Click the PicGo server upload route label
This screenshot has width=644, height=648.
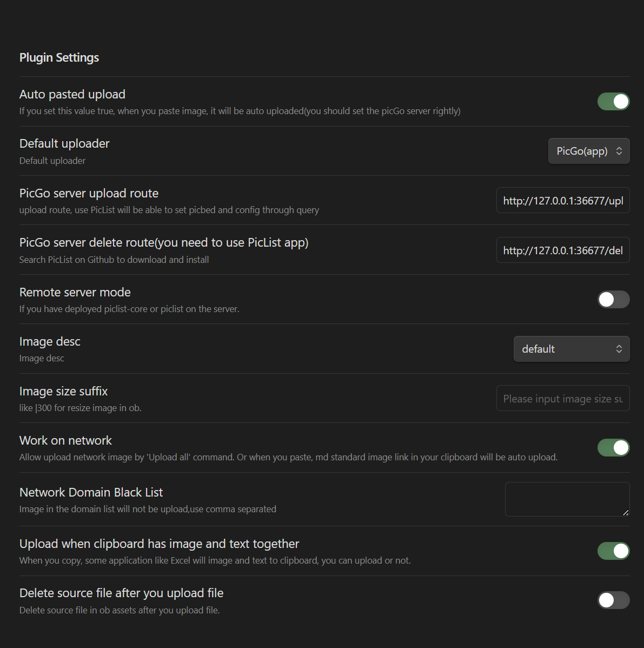[89, 193]
